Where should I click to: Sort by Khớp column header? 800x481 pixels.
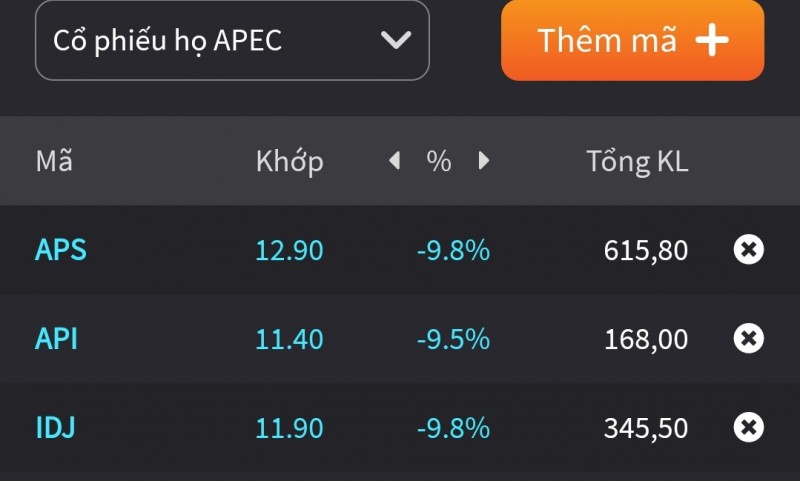click(x=289, y=161)
